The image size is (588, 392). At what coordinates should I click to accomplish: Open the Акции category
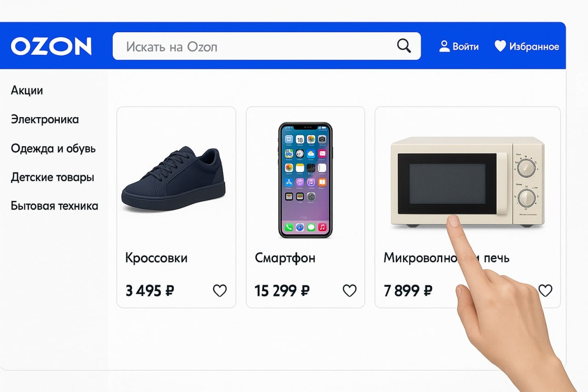27,91
